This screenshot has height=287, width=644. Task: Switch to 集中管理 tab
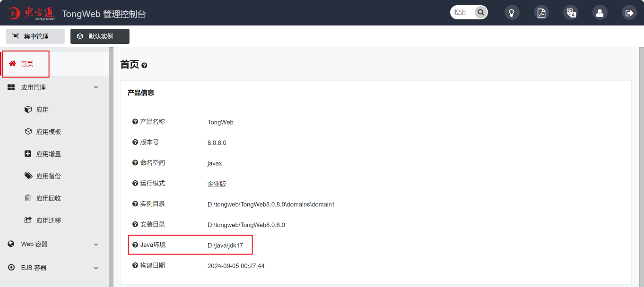pyautogui.click(x=35, y=36)
